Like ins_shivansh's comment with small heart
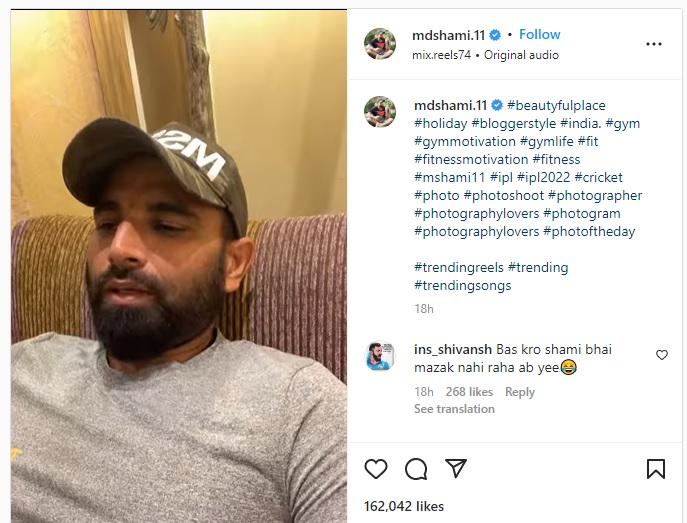This screenshot has width=687, height=523. tap(662, 355)
